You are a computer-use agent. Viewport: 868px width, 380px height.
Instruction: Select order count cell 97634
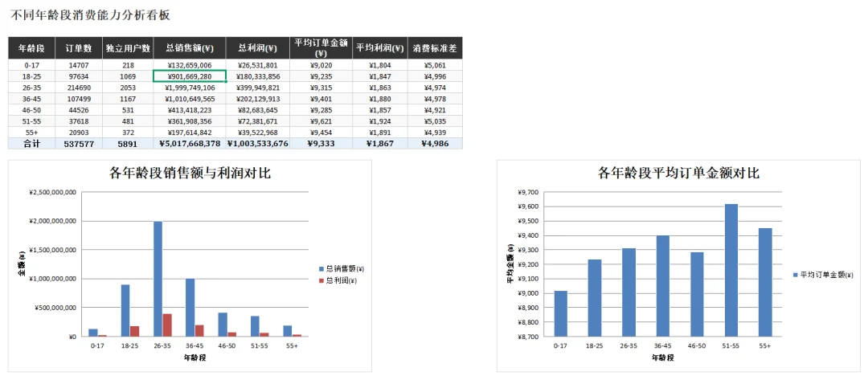tap(79, 76)
